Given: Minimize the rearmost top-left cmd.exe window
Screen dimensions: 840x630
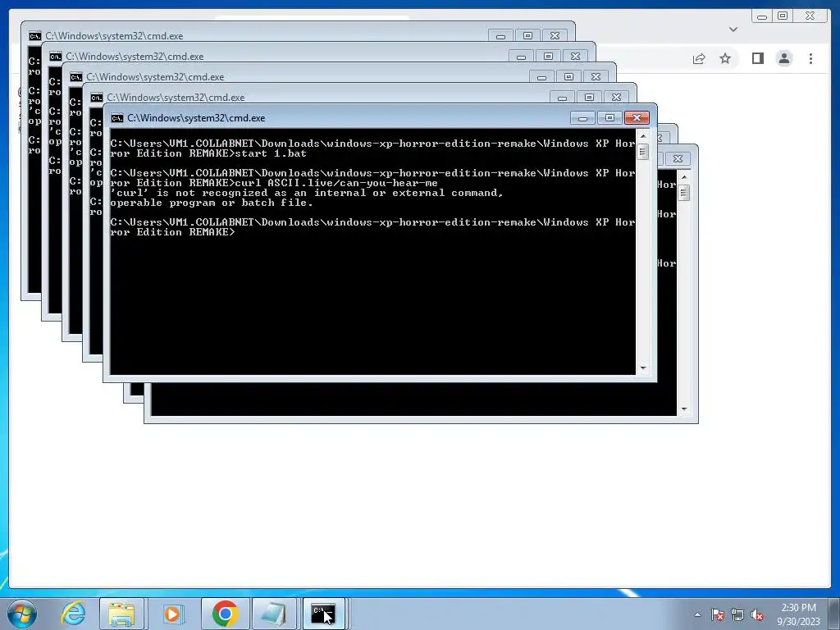Looking at the screenshot, I should (501, 36).
